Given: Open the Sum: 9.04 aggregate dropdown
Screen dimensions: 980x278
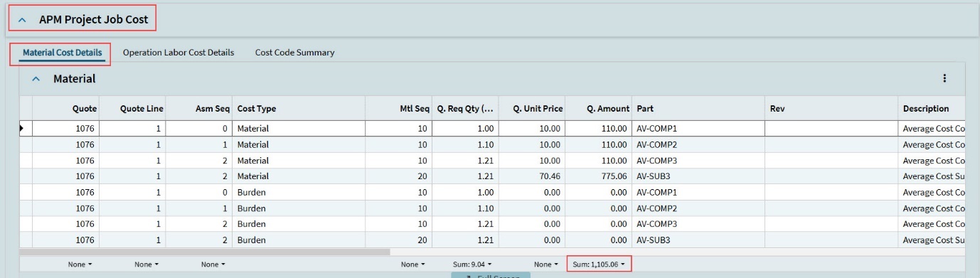Looking at the screenshot, I should click(x=473, y=264).
